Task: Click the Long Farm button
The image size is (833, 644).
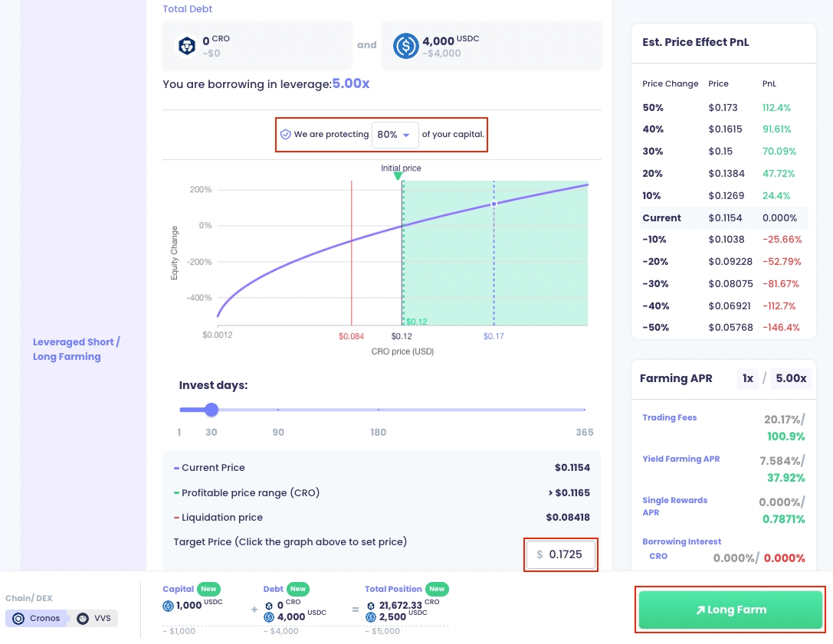Action: (730, 610)
